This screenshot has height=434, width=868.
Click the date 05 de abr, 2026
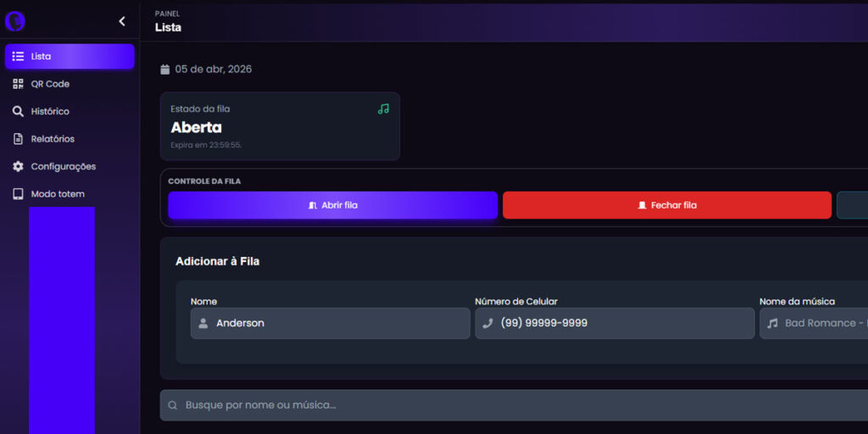tap(214, 70)
